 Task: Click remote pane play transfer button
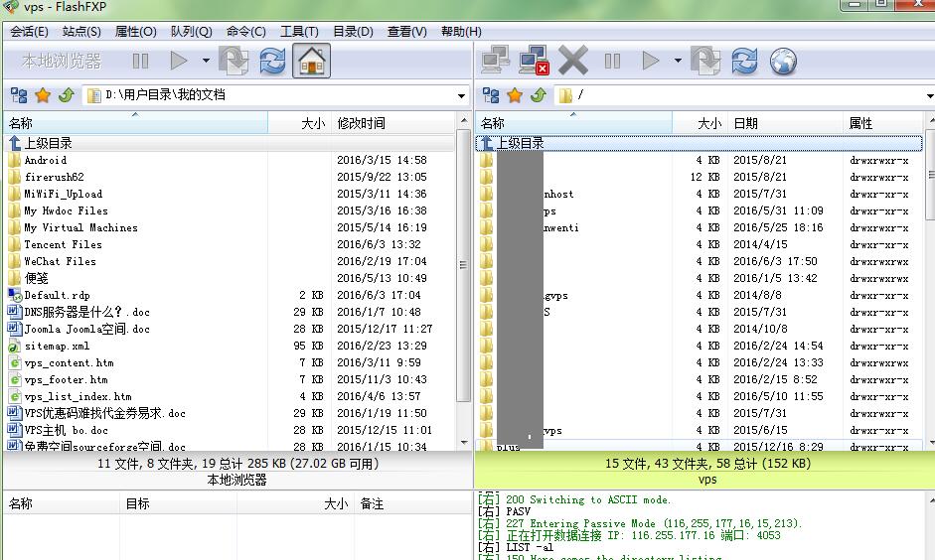(x=651, y=61)
